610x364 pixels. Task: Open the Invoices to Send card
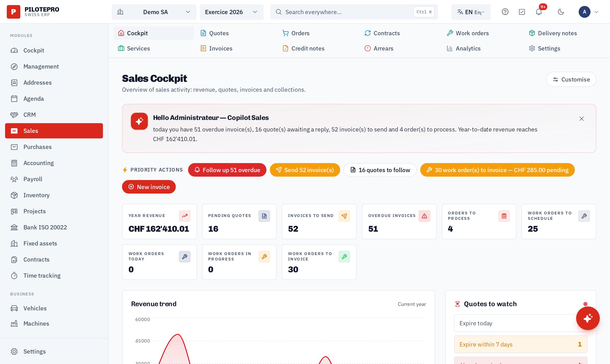coord(319,222)
